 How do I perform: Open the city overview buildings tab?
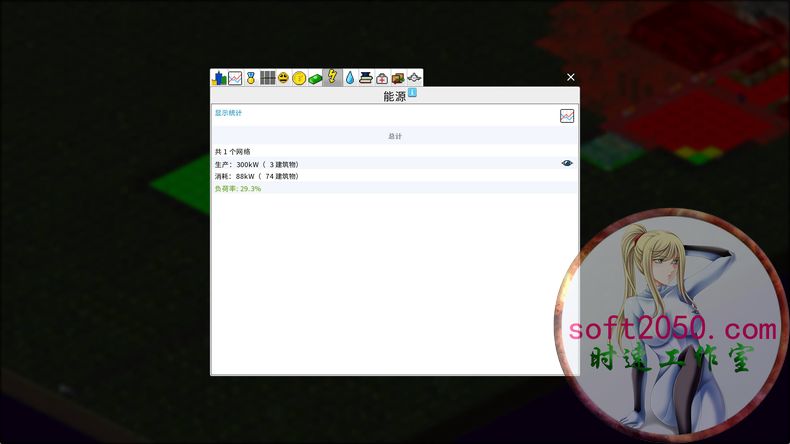pos(219,78)
